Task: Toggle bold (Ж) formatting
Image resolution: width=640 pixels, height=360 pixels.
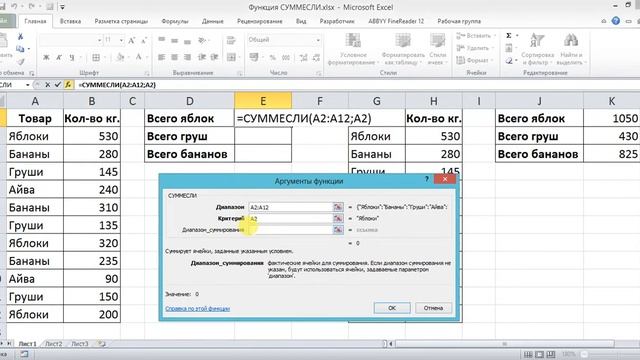Action: click(46, 58)
